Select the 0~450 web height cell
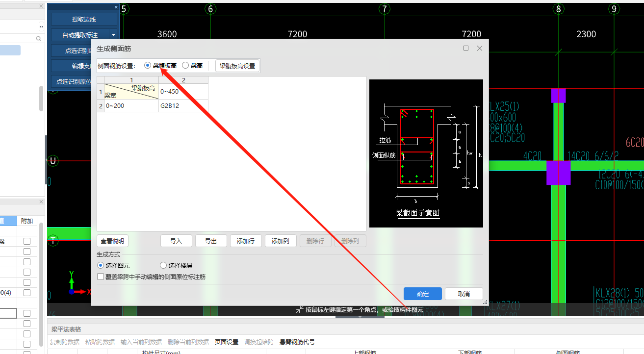 point(183,92)
